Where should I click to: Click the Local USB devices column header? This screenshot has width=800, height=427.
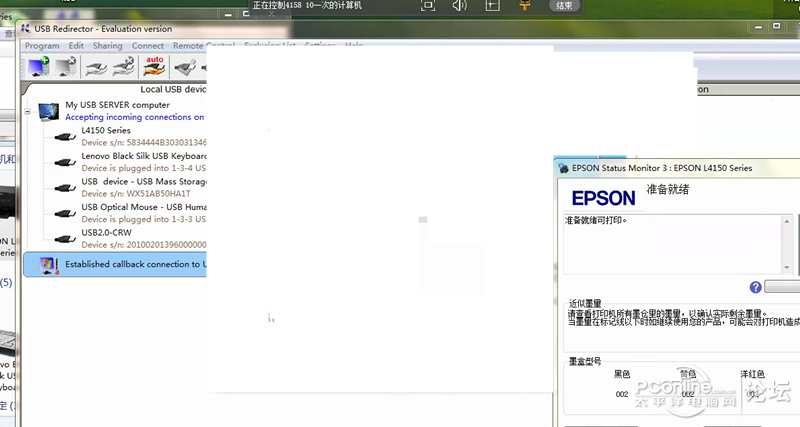coord(173,89)
